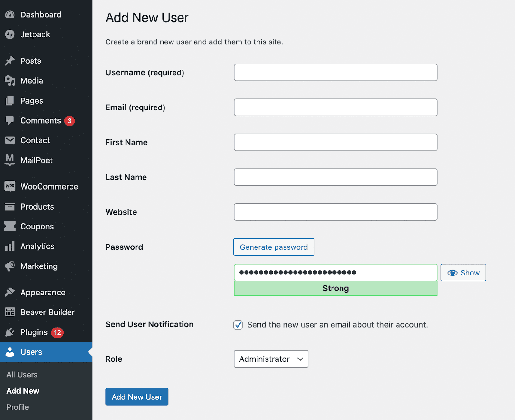
Task: Select the Beaver Builder icon
Action: [x=10, y=312]
